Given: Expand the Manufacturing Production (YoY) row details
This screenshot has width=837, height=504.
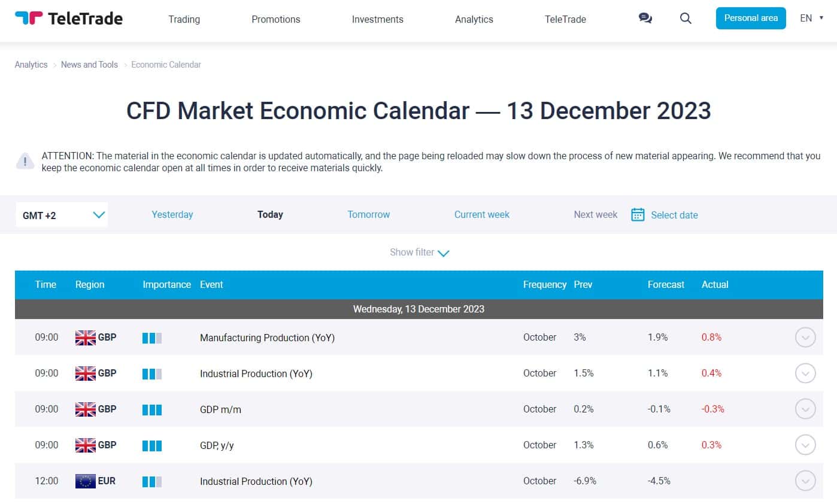Looking at the screenshot, I should click(805, 338).
